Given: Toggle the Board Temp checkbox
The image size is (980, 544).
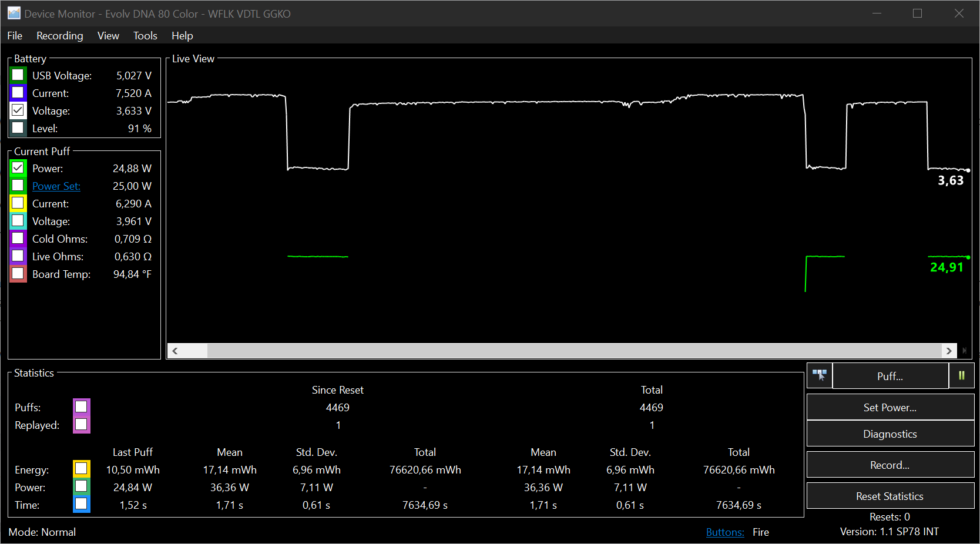Looking at the screenshot, I should click(18, 274).
